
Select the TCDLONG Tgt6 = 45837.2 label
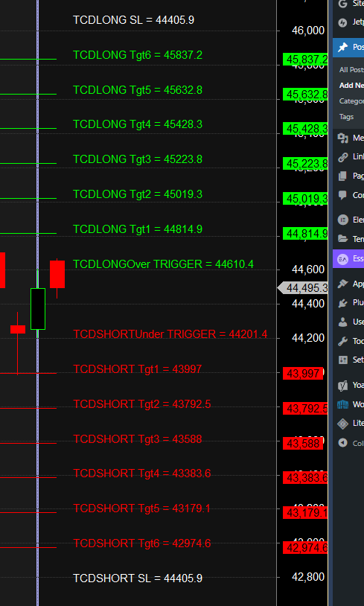138,55
